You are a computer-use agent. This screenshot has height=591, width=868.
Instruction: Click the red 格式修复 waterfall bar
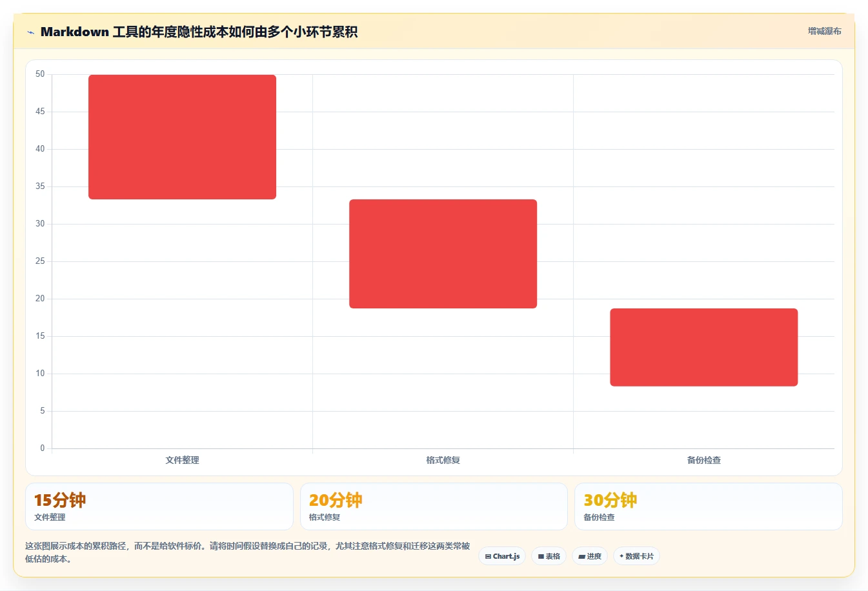443,254
